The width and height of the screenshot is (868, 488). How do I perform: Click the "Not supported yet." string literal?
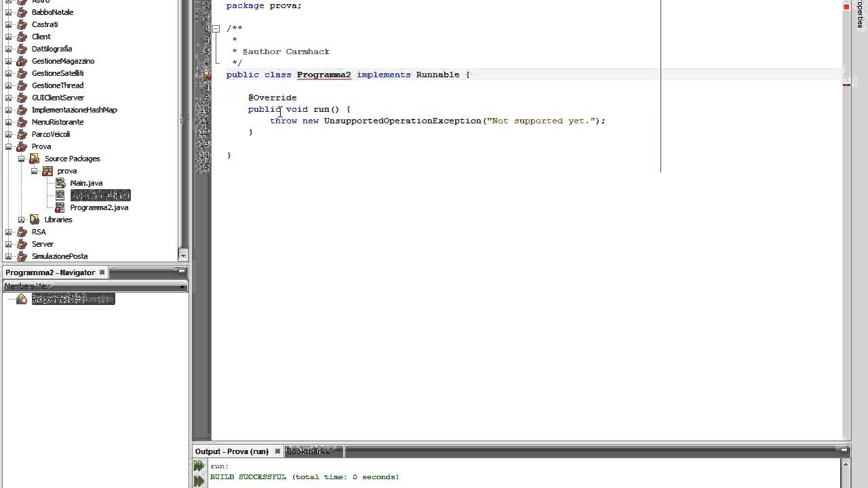[x=541, y=121]
